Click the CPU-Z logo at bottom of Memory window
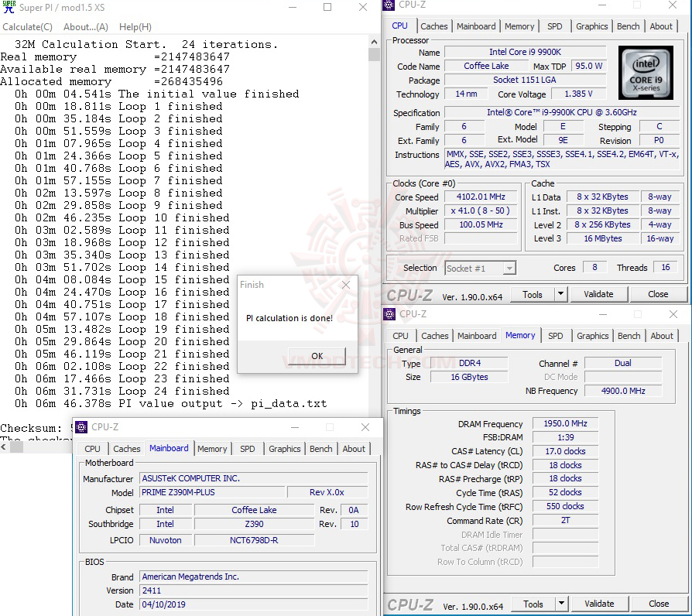692x616 pixels. [x=411, y=603]
